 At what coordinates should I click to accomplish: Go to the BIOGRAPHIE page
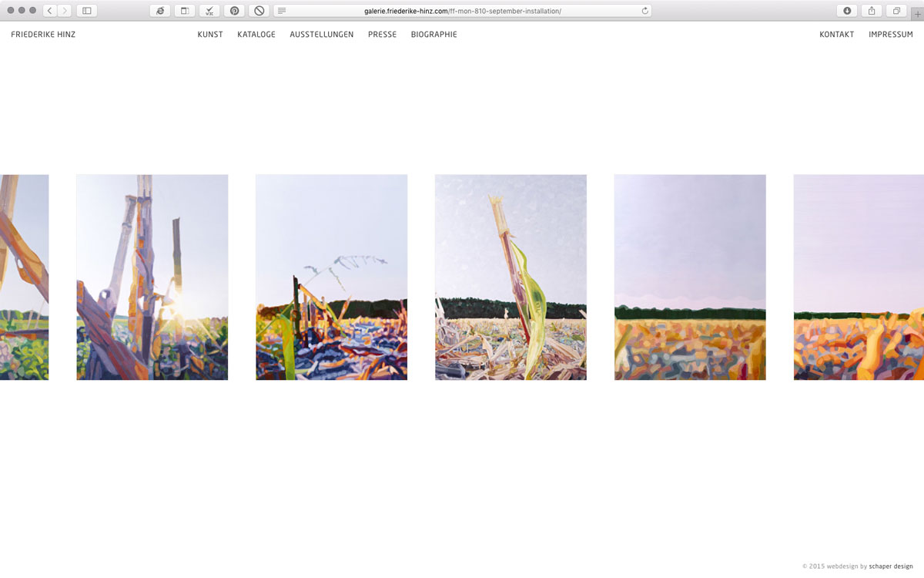point(434,35)
